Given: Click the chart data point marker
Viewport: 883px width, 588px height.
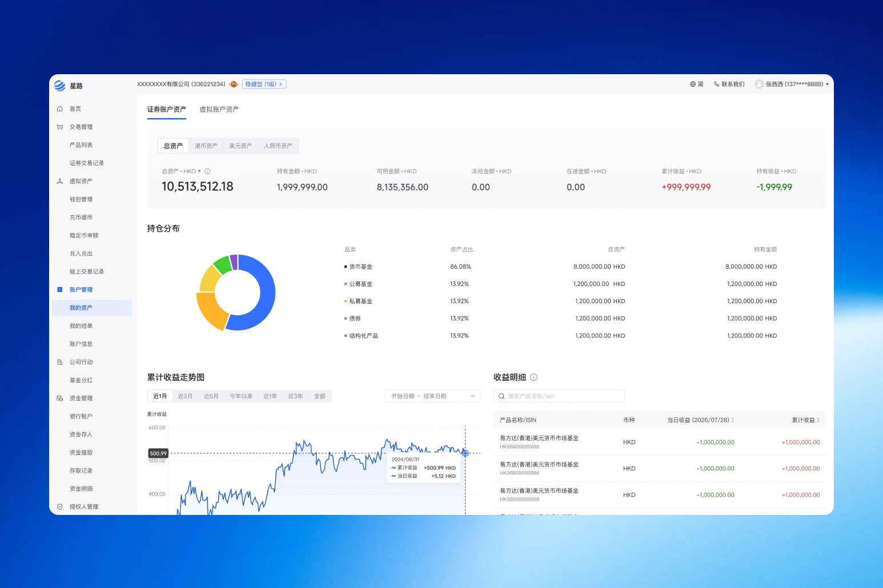Looking at the screenshot, I should click(465, 453).
